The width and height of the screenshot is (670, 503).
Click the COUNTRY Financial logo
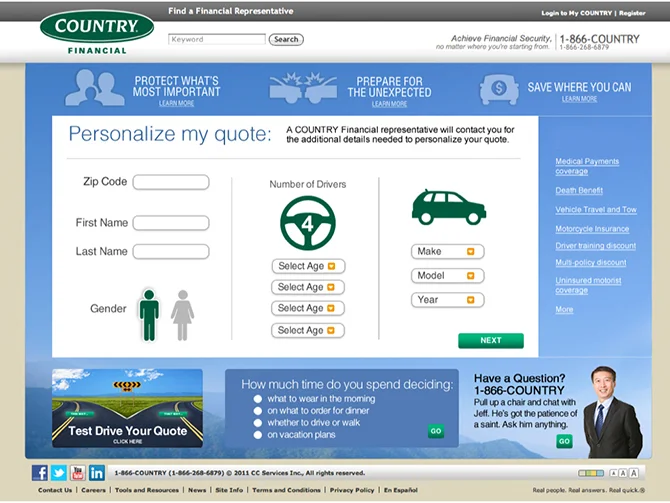coord(97,32)
